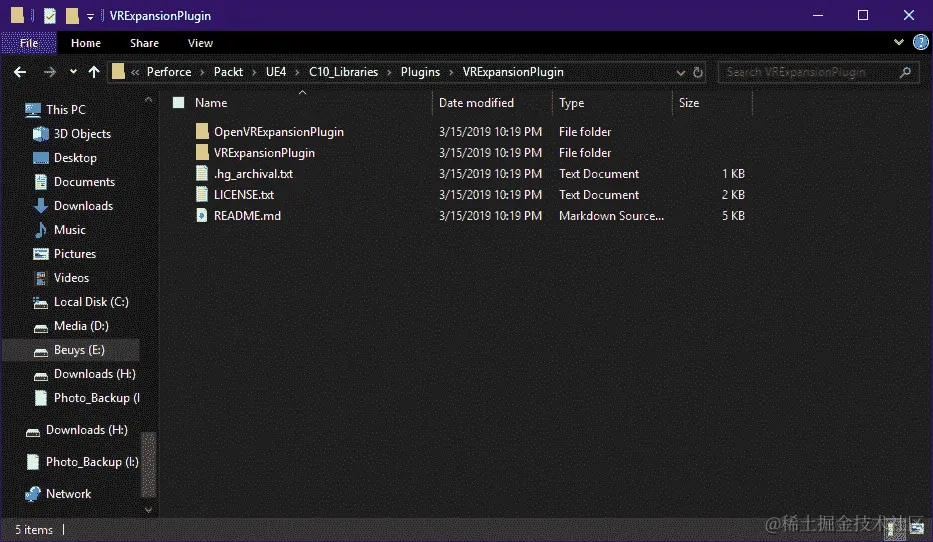Select the OpenVRExpansionPlugin folder icon
Viewport: 933px width, 542px height.
202,131
